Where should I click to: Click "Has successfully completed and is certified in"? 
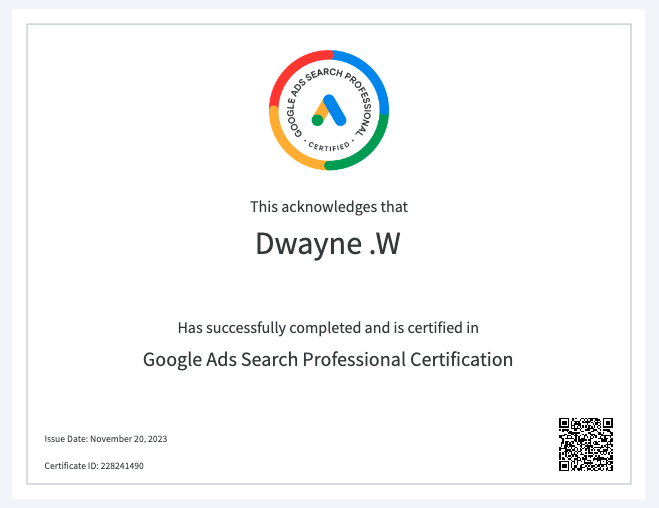coord(328,328)
